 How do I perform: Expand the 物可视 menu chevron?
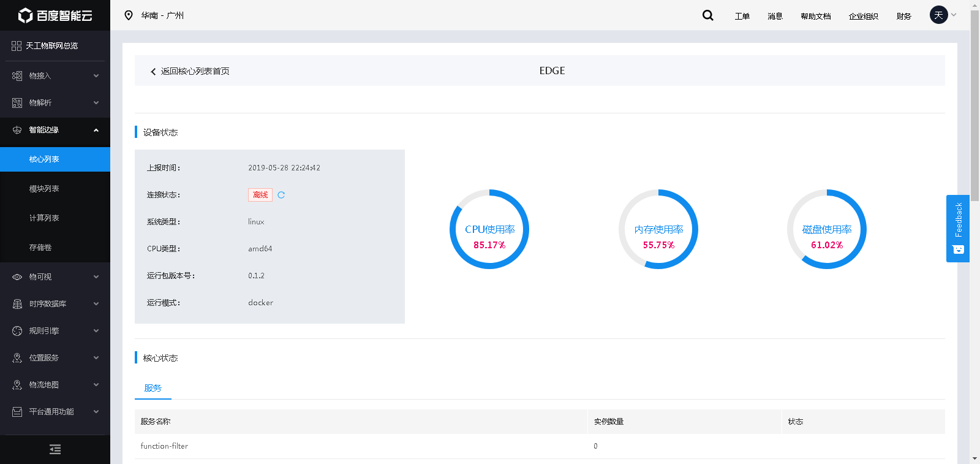96,277
